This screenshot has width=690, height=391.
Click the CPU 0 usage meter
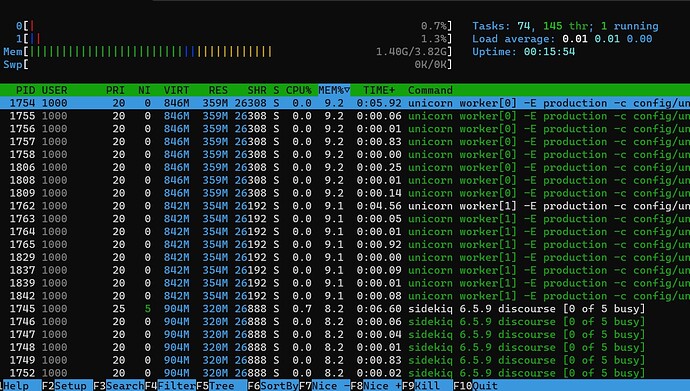point(234,26)
